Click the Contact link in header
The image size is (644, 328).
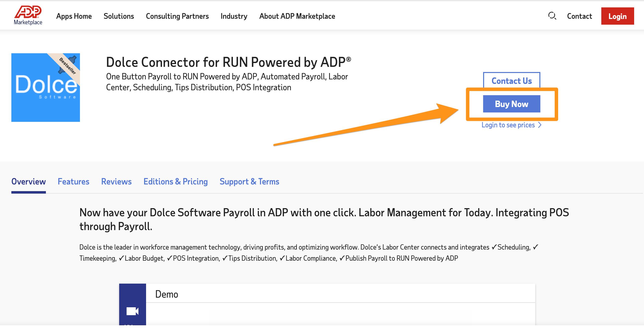579,16
